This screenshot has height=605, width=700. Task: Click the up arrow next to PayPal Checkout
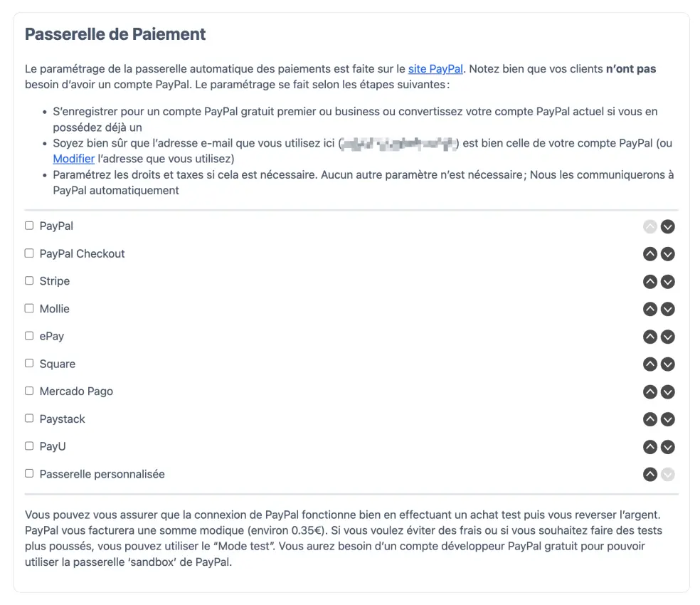click(649, 254)
